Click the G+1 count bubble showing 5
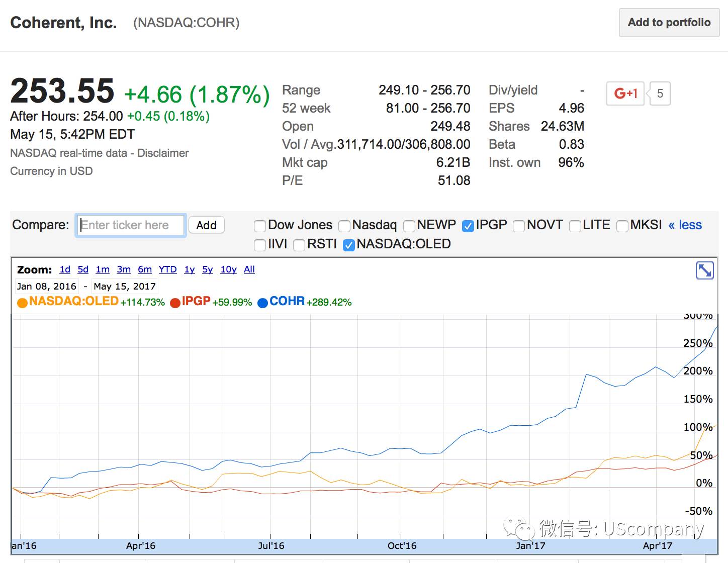 (x=660, y=93)
